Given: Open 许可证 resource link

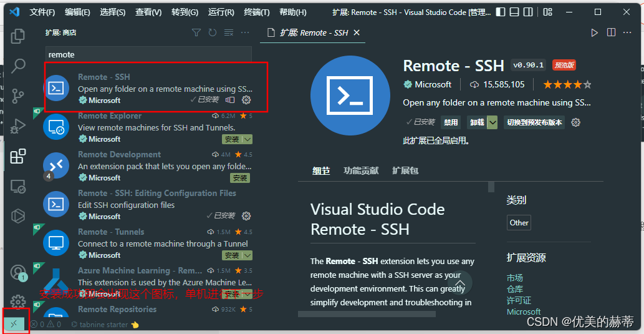Looking at the screenshot, I should coord(519,301).
